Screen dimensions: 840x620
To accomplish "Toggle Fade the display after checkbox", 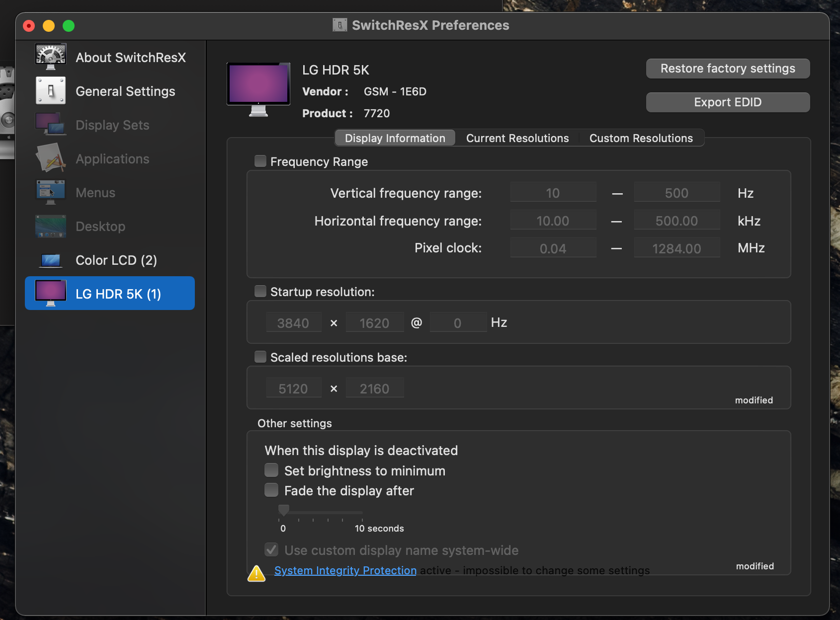I will point(271,490).
